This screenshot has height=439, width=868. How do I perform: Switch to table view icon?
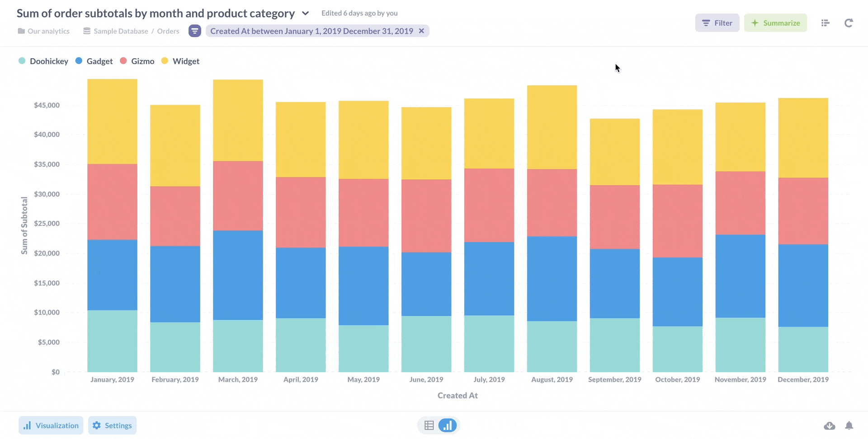coord(428,425)
